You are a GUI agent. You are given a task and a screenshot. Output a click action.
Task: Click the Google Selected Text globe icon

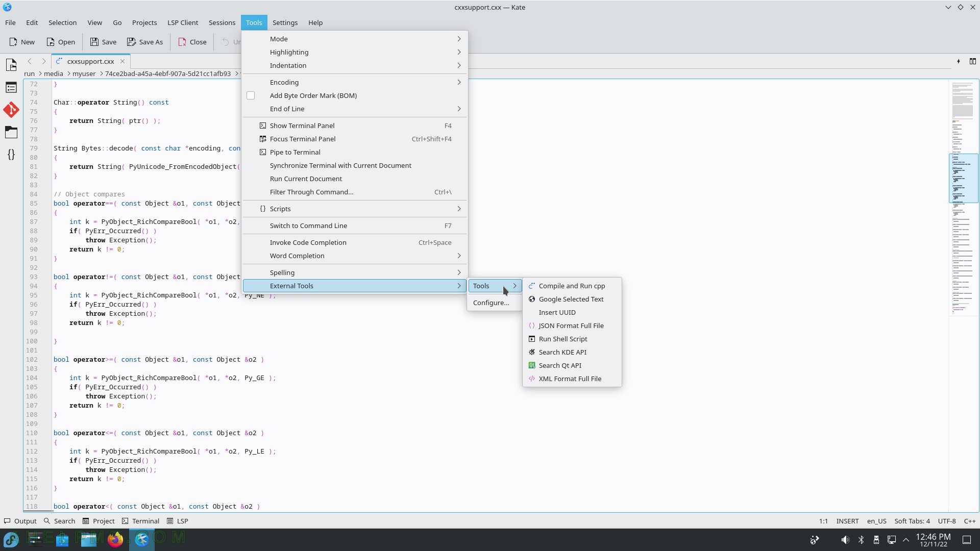[x=532, y=299]
